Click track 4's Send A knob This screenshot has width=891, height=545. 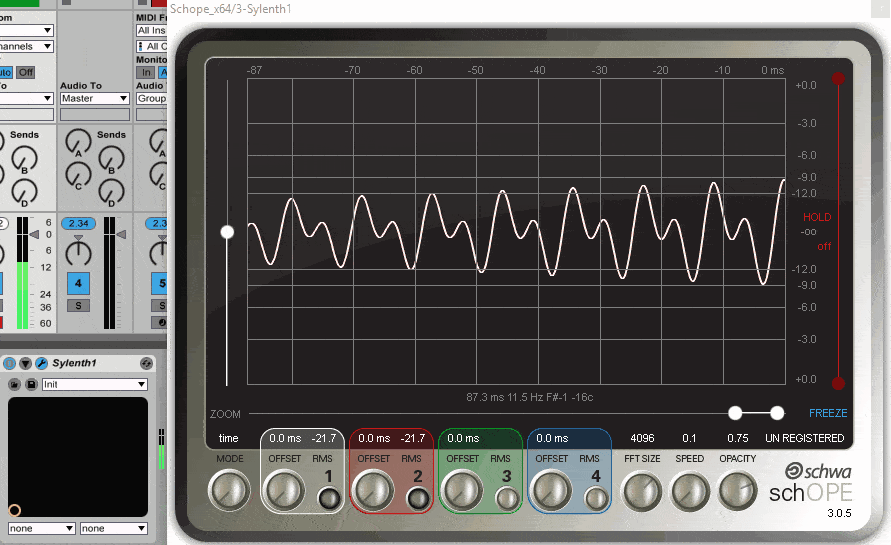[x=78, y=142]
